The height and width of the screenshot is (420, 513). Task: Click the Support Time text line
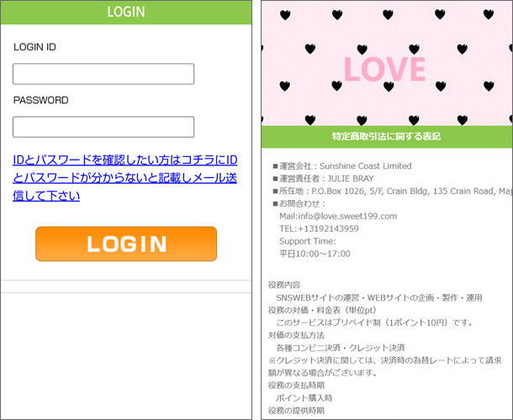point(307,241)
